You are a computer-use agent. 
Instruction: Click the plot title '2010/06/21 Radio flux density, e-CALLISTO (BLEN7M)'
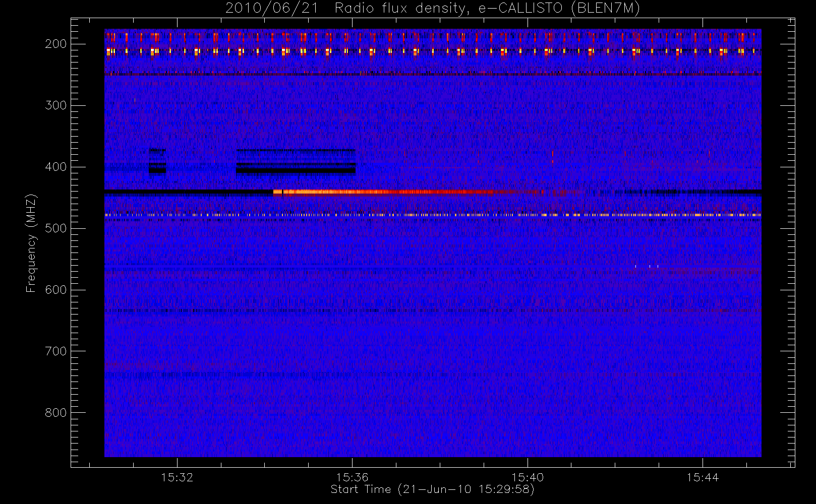[x=432, y=9]
